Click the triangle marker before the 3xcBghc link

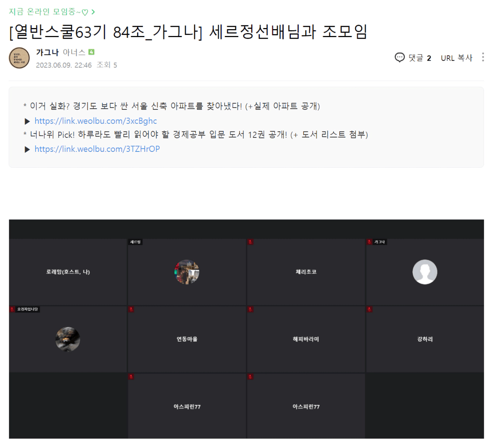coord(27,121)
